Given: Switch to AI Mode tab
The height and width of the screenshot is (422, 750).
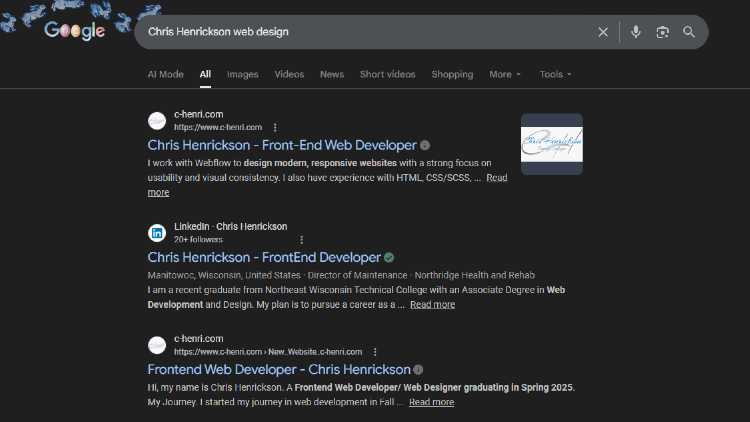Looking at the screenshot, I should tap(165, 74).
